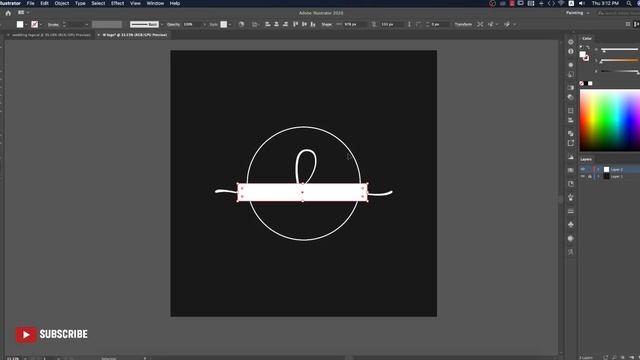
Task: Click the Stroke color swatch in control bar
Action: pos(35,24)
